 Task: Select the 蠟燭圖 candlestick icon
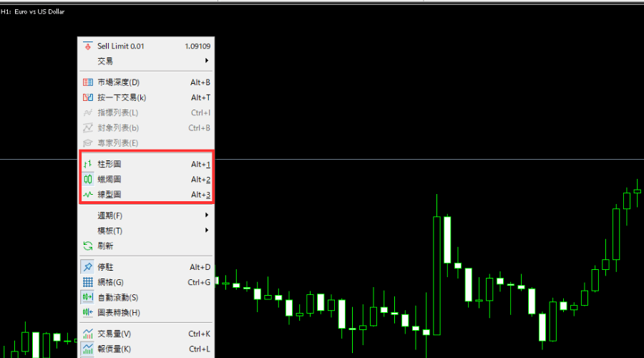(88, 179)
